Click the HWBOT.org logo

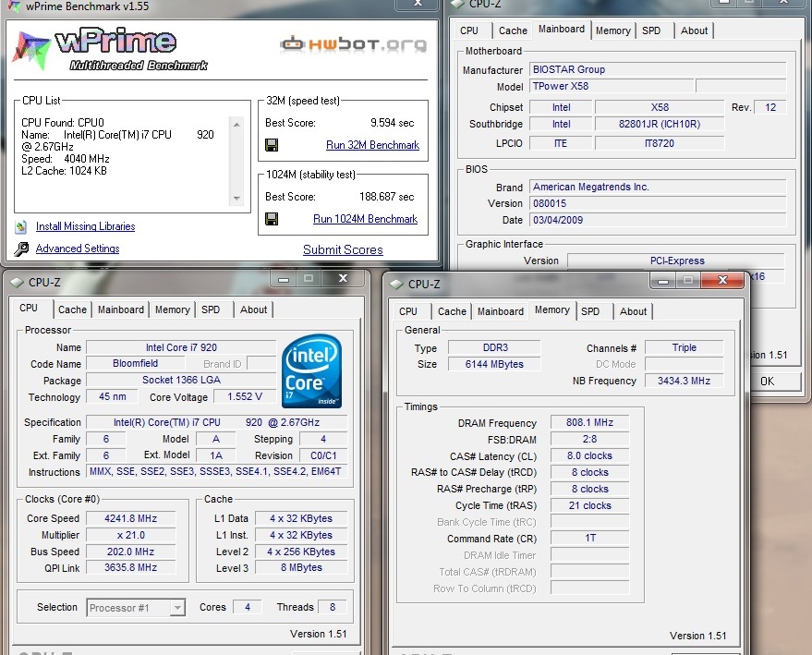(x=354, y=44)
